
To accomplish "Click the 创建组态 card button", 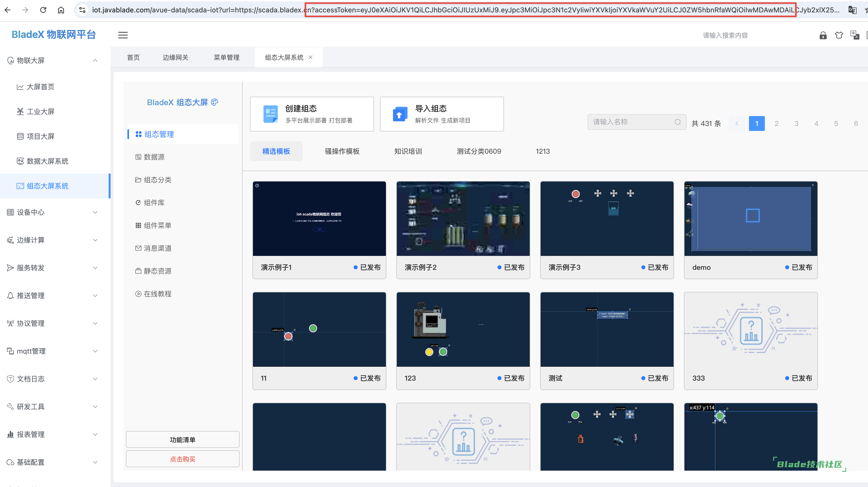I will (312, 114).
